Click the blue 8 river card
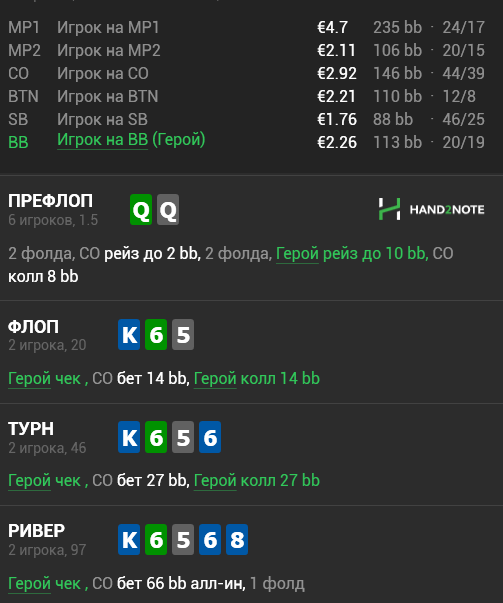Screen dimensions: 503x603 237,540
